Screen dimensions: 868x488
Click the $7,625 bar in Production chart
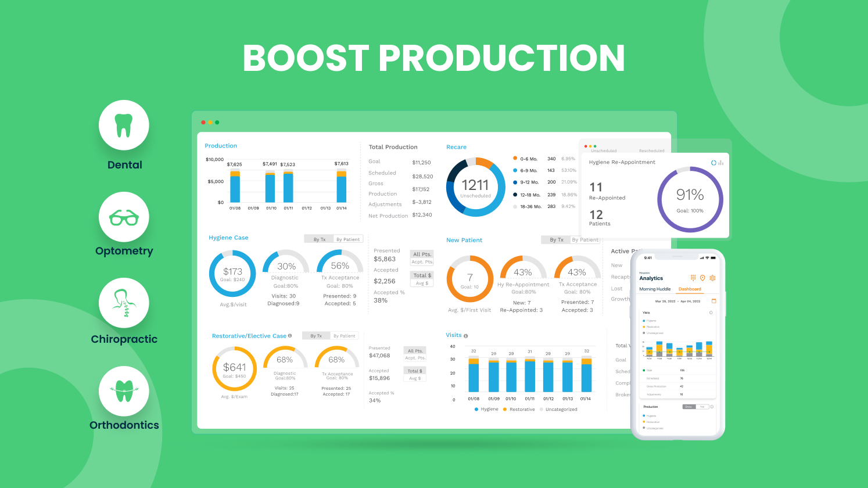235,186
